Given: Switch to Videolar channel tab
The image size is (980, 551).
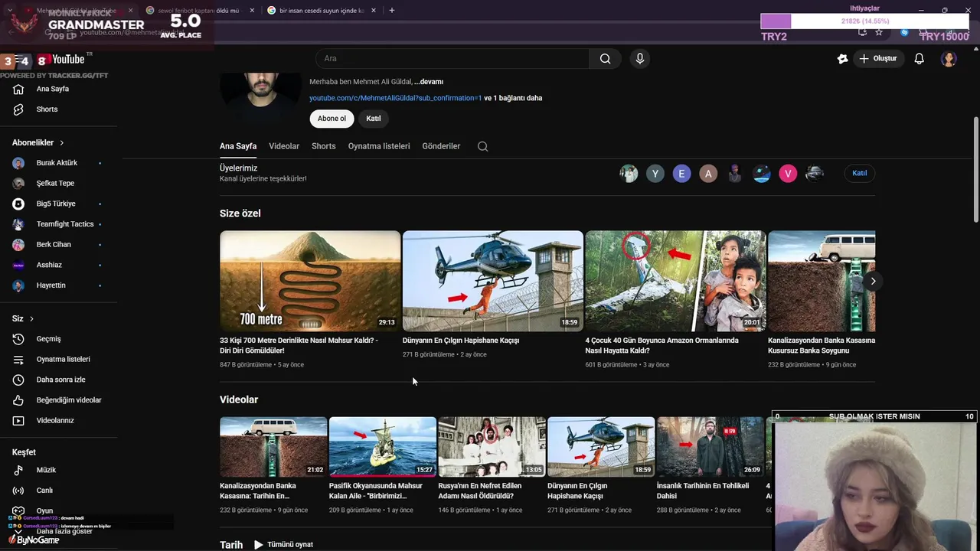Looking at the screenshot, I should 284,146.
